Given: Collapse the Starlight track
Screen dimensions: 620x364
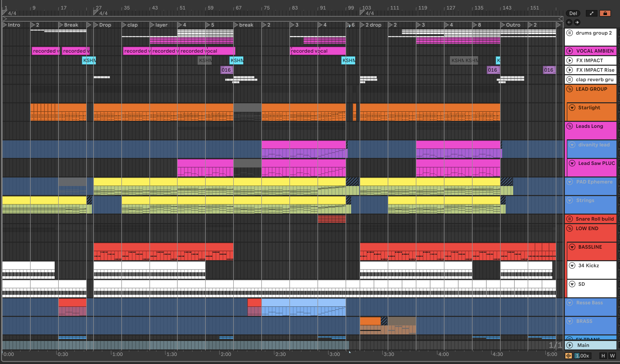Looking at the screenshot, I should [572, 108].
